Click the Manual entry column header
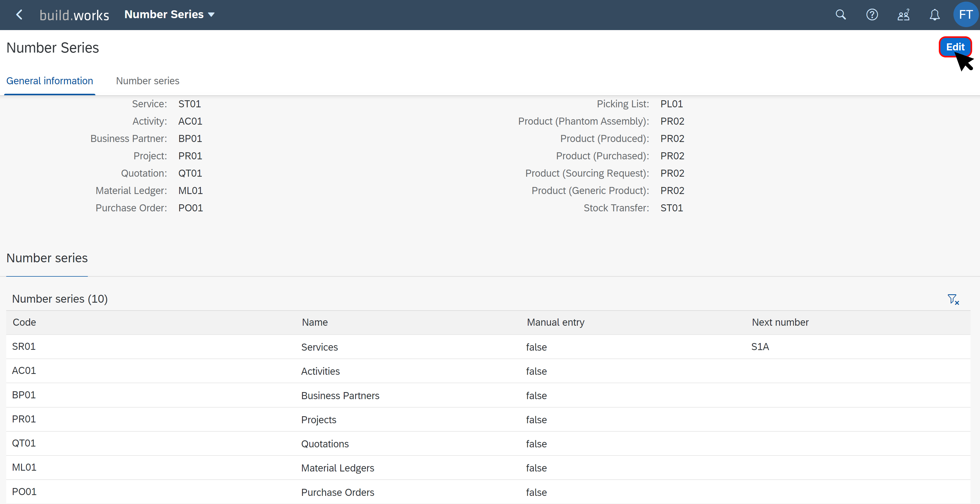 tap(555, 322)
